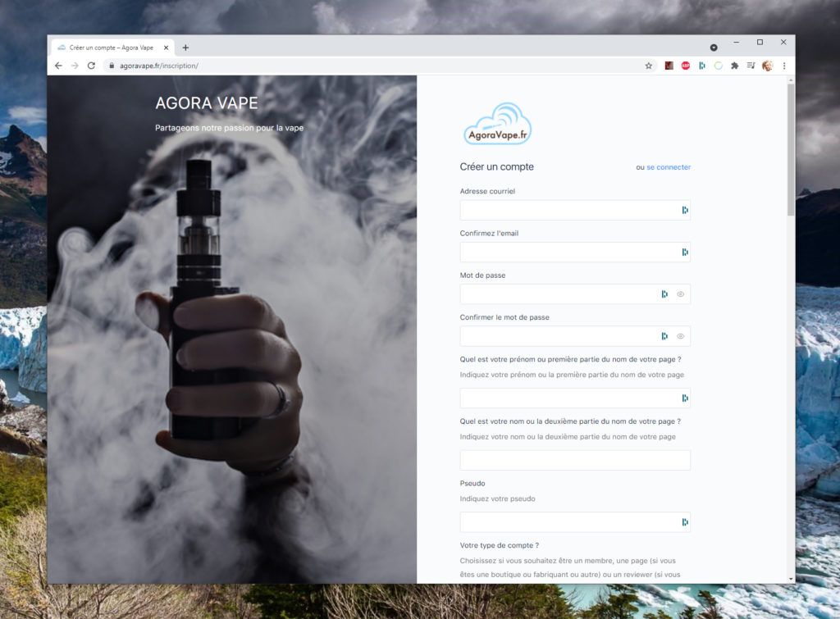Go back with the browser back arrow
The image size is (840, 619).
[x=58, y=66]
